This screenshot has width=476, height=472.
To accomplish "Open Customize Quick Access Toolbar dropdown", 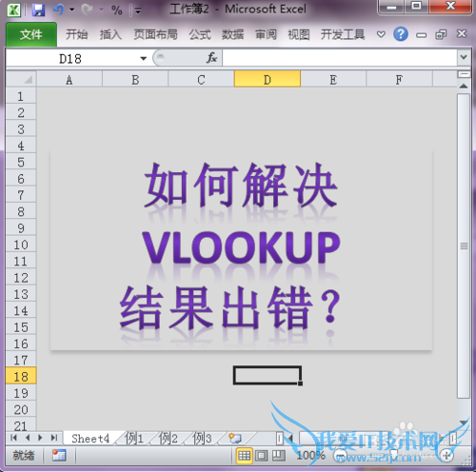I will 138,11.
